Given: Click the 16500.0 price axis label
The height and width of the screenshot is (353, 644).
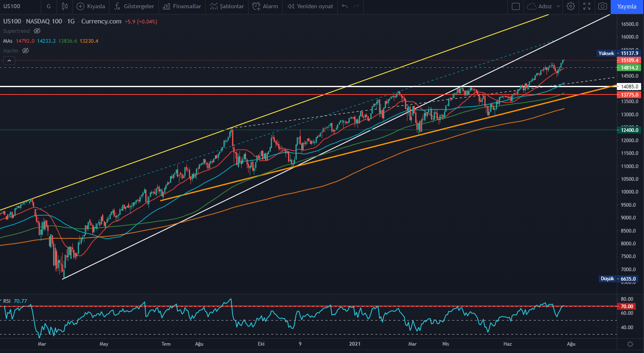Looking at the screenshot, I should click(630, 24).
